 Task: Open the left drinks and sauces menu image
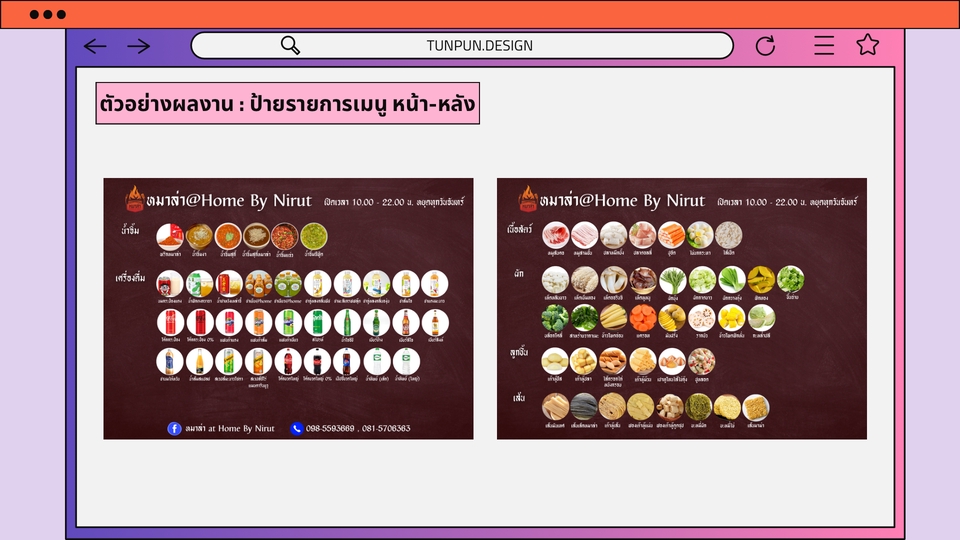click(288, 309)
